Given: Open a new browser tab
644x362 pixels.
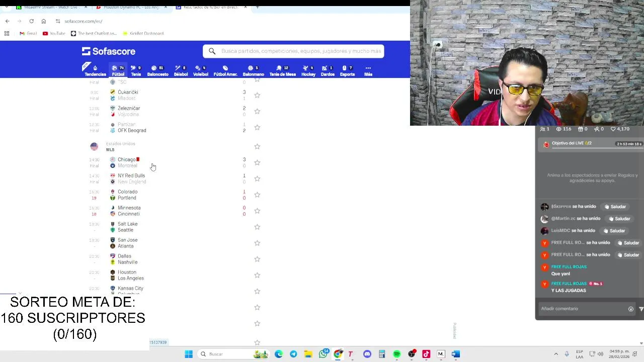Looking at the screenshot, I should 258,7.
